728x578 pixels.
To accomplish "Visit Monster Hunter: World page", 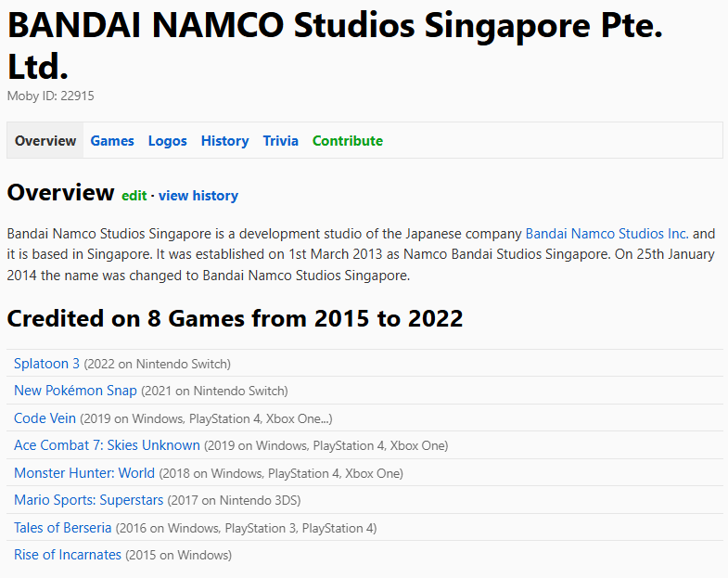I will [x=84, y=473].
